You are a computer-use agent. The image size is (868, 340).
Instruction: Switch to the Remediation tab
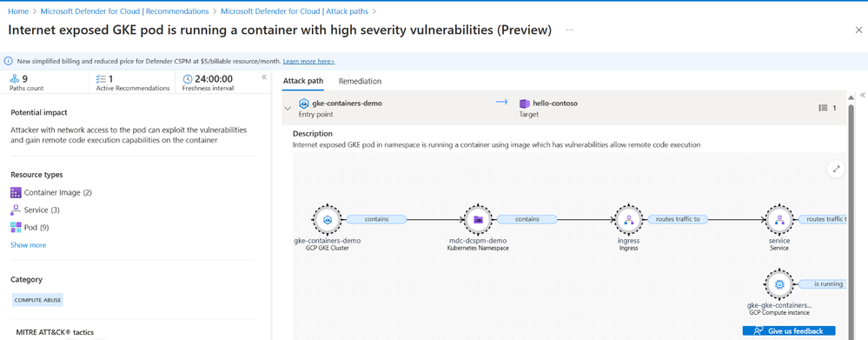coord(360,81)
